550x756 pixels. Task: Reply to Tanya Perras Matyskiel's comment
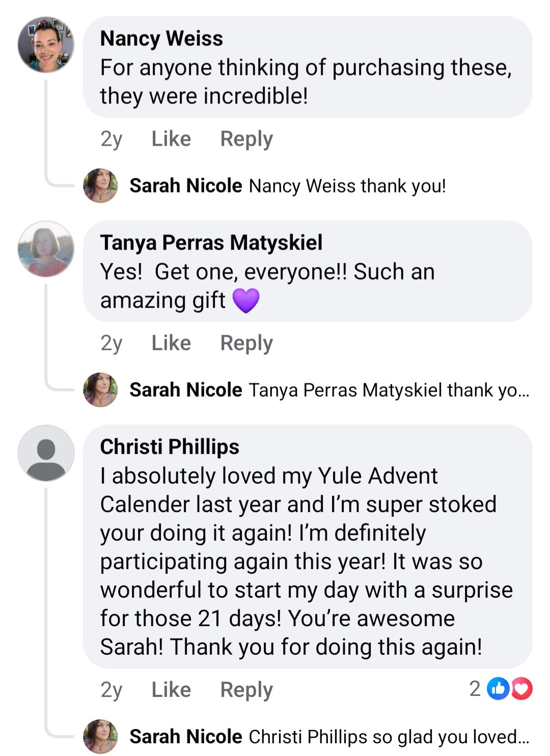pos(246,343)
